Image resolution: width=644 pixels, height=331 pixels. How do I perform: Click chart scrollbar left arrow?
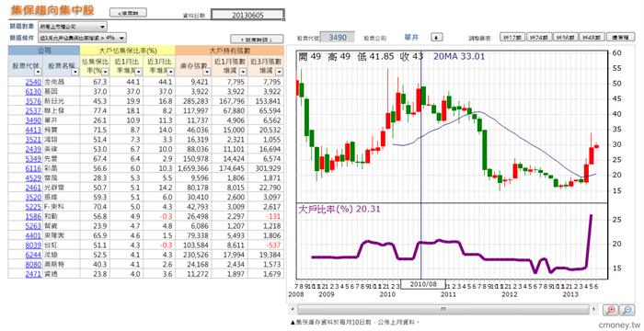point(292,309)
